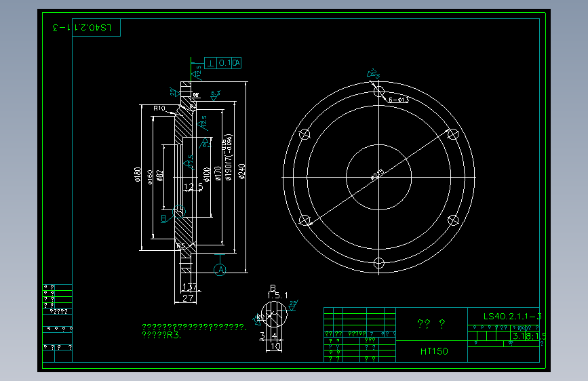This screenshot has width=588, height=381.
Task: Select the ø100 diameter dimension
Action: click(x=206, y=174)
